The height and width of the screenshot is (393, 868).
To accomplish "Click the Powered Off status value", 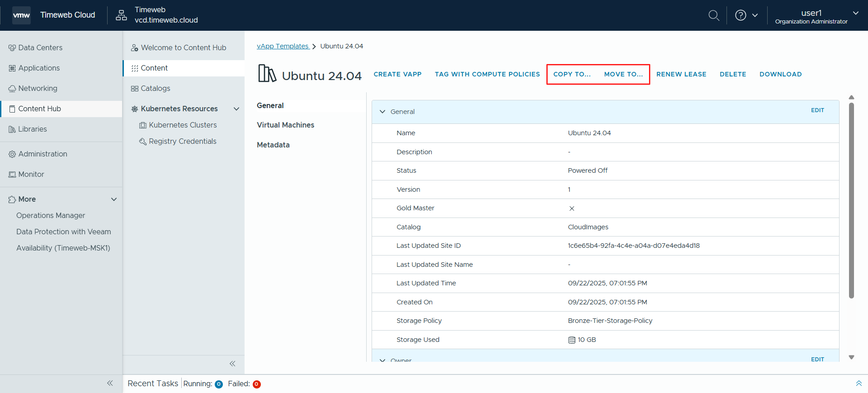I will 588,170.
